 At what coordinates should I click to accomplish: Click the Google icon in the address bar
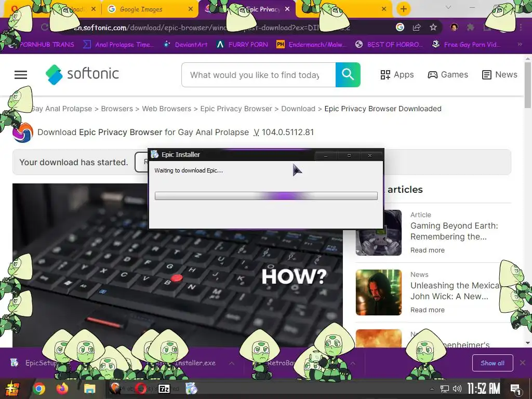point(400,27)
